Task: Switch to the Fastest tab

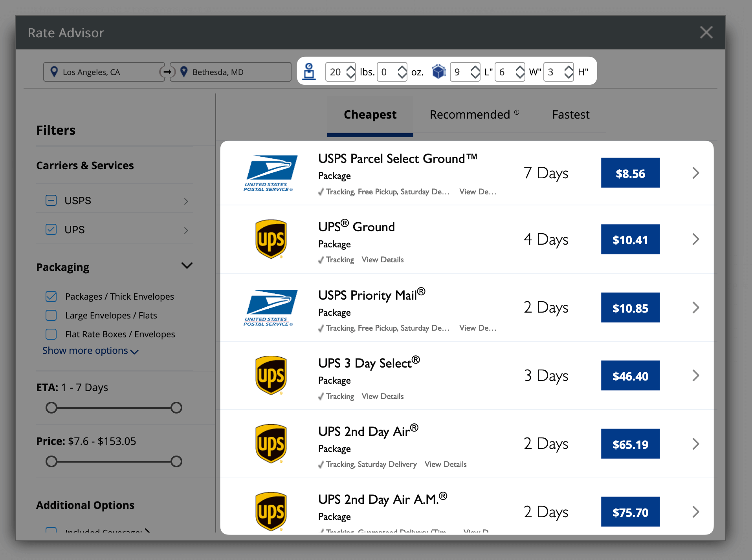Action: (x=570, y=115)
